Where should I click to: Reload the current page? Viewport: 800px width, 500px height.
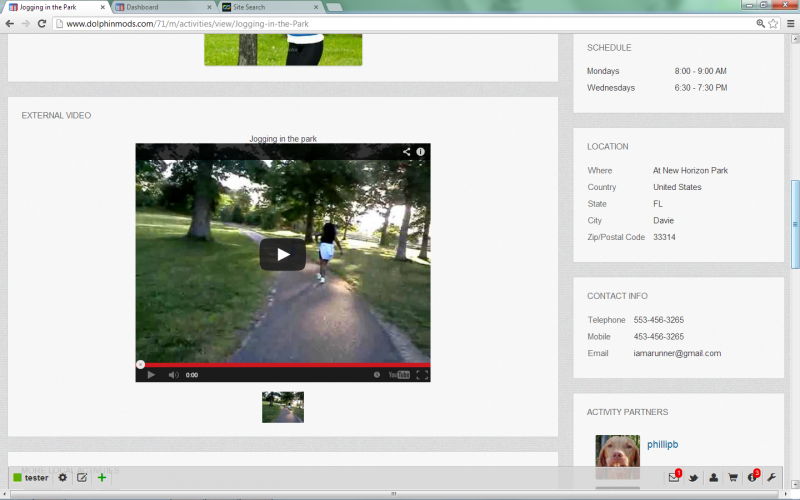42,23
